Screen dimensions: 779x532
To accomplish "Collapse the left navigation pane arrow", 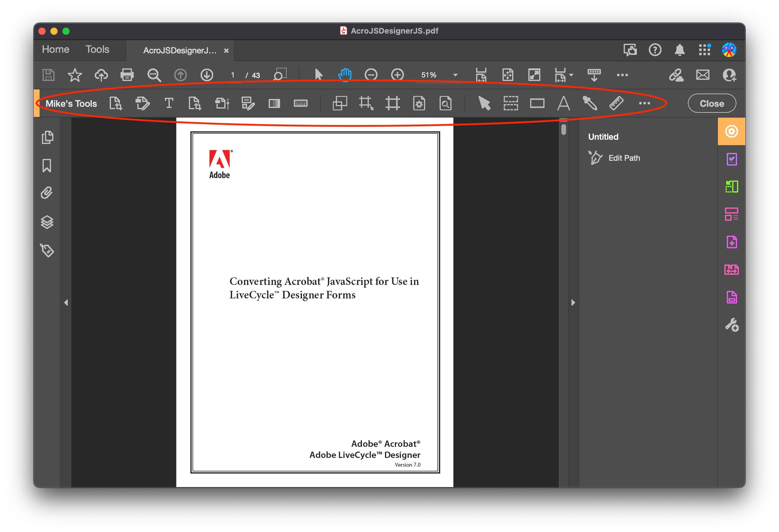I will [66, 303].
